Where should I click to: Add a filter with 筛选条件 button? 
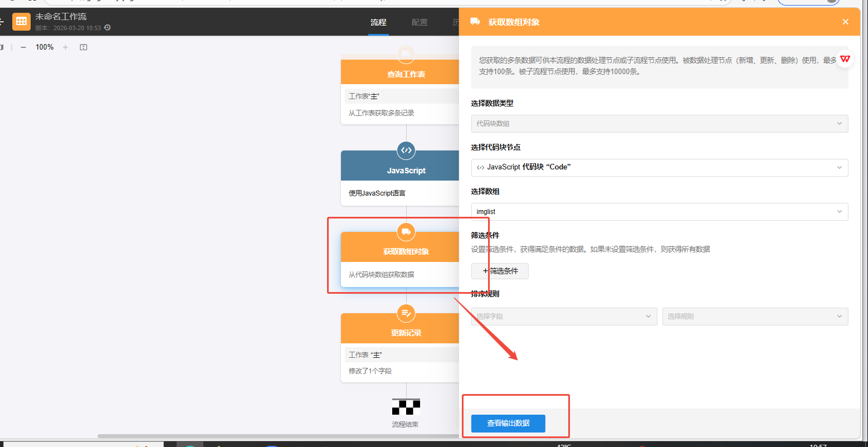pos(500,271)
